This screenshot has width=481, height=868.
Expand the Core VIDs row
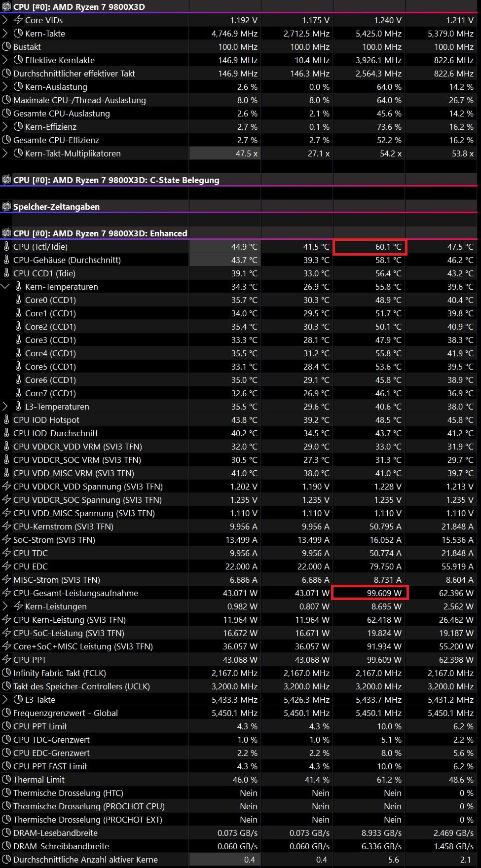5,20
